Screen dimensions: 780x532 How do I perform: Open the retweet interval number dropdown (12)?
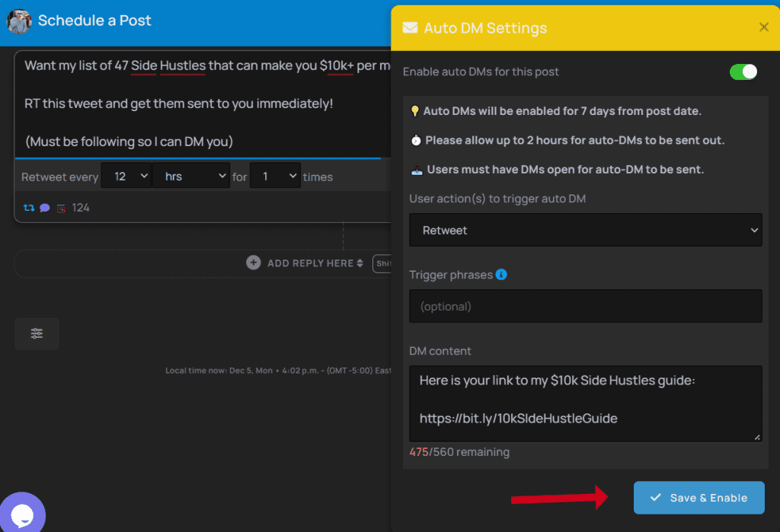pyautogui.click(x=126, y=177)
